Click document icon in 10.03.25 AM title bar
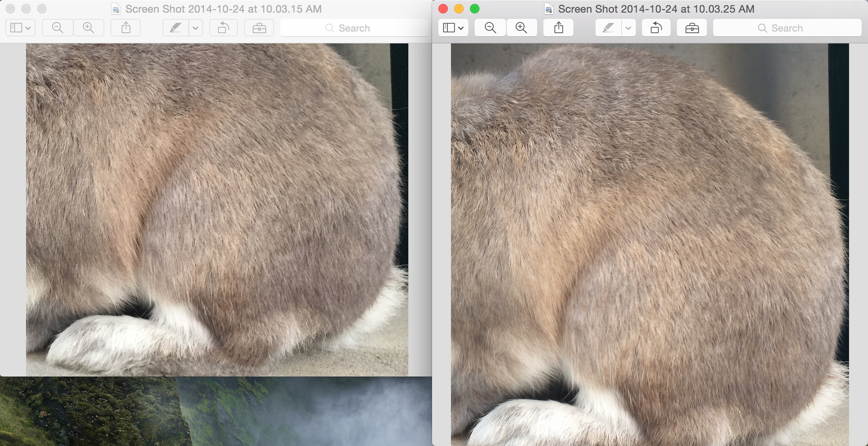This screenshot has width=868, height=446. tap(549, 9)
